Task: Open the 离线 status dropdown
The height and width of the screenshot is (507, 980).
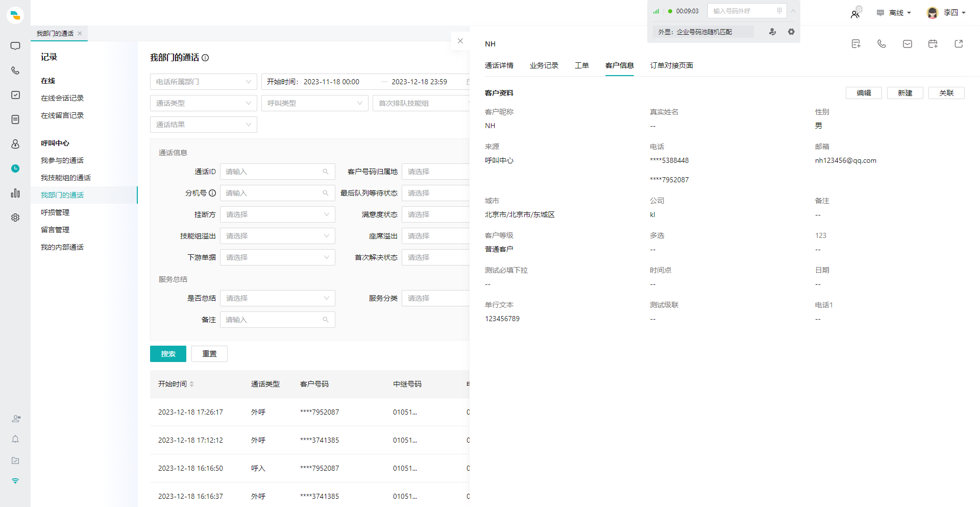Action: click(x=894, y=13)
